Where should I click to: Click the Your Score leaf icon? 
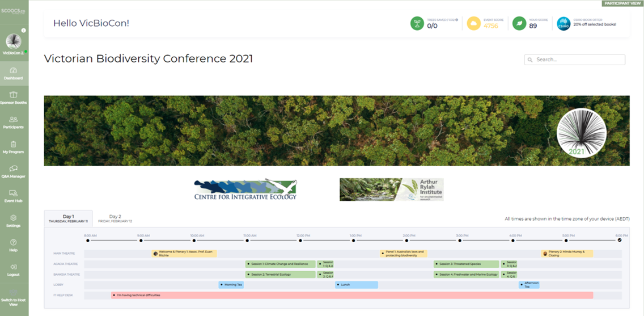pyautogui.click(x=519, y=23)
